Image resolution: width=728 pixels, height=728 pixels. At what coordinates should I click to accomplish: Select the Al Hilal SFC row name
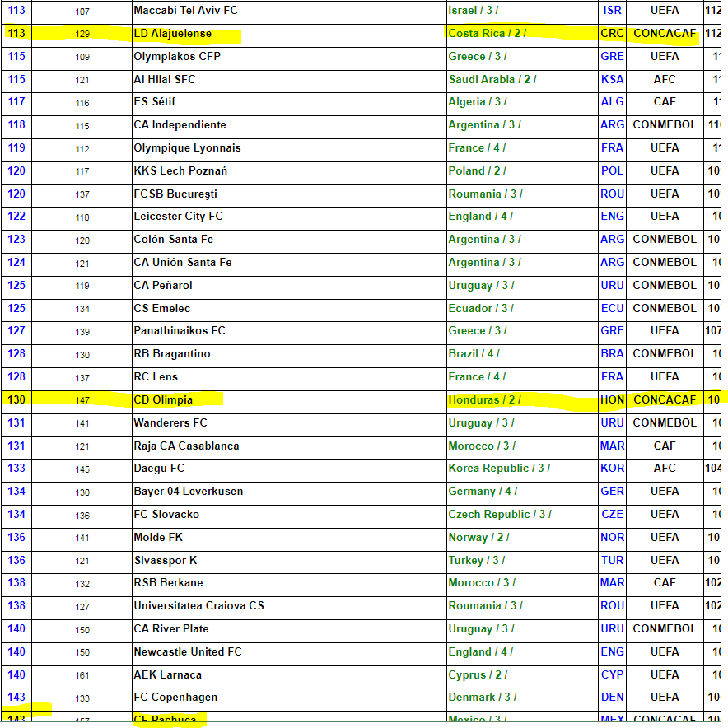click(x=165, y=79)
